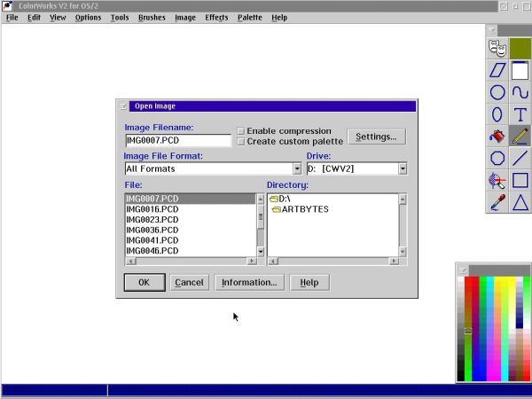Select the Text tool
Viewport: 532px width, 399px height.
point(520,114)
